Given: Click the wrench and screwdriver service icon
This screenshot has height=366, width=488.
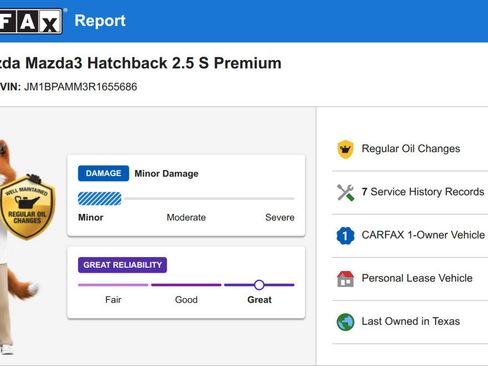Looking at the screenshot, I should point(345,192).
